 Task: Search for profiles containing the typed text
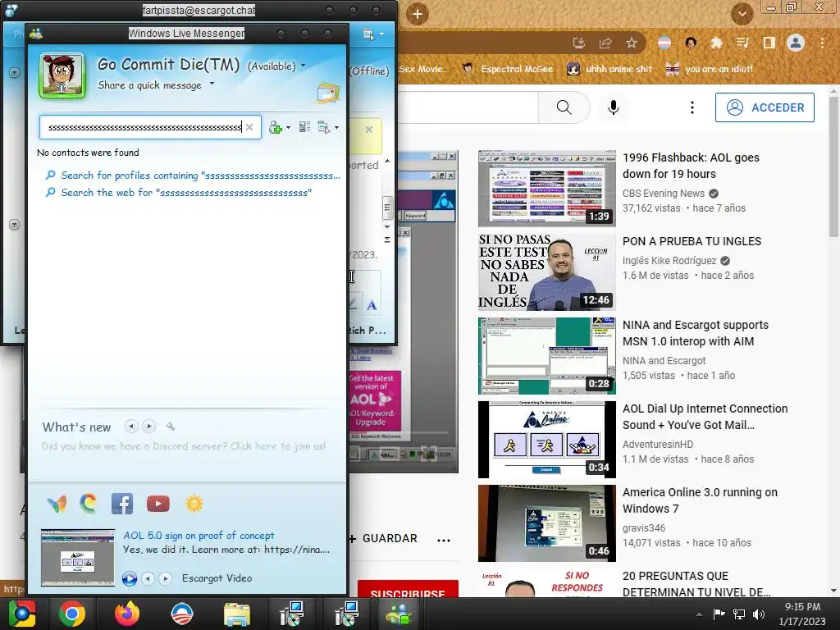pos(200,176)
